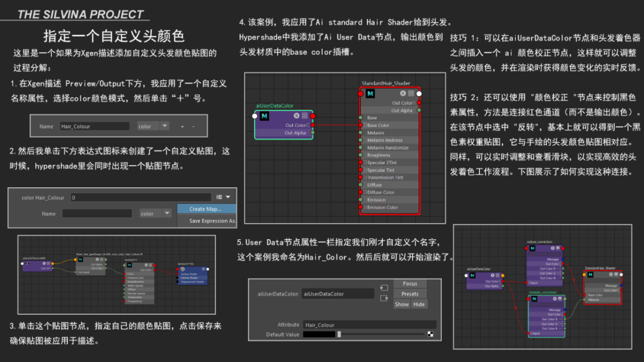Click the Attribute field containing Hair_Colour
The height and width of the screenshot is (362, 644).
click(370, 325)
